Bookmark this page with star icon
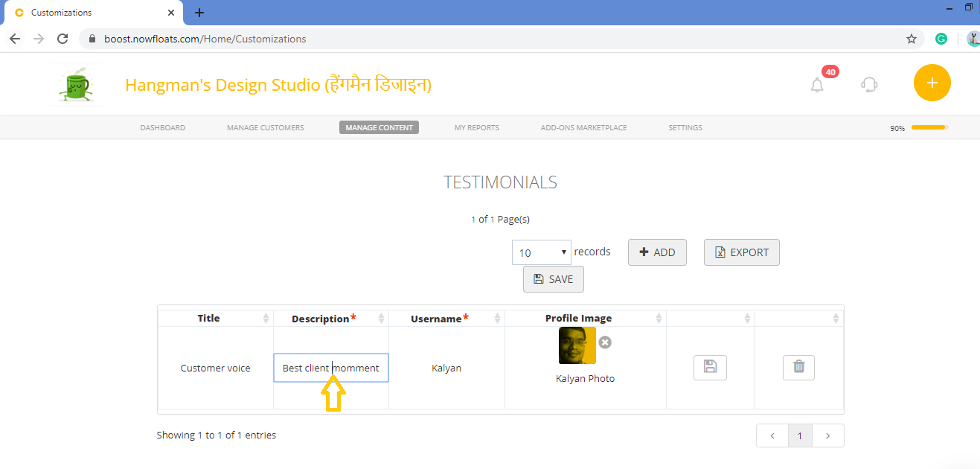Screen dimensions: 980x469 tap(912, 39)
